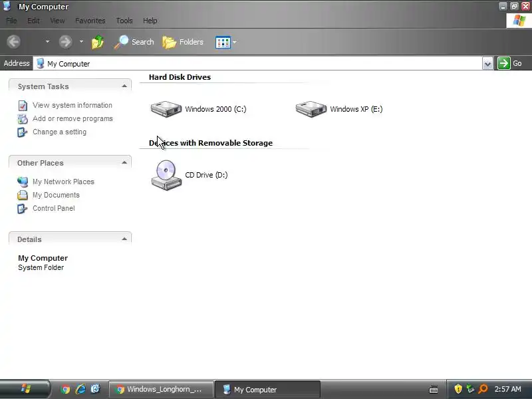532x399 pixels.
Task: Collapse the System Tasks panel
Action: 124,86
